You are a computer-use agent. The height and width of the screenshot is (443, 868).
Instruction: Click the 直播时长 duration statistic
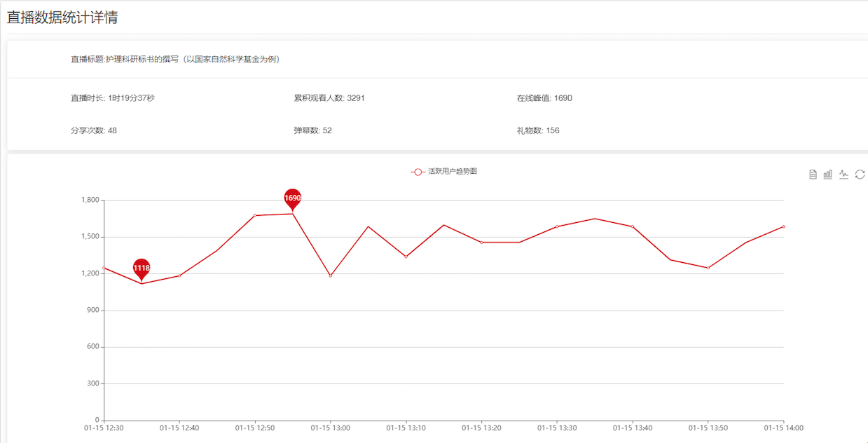pyautogui.click(x=113, y=98)
